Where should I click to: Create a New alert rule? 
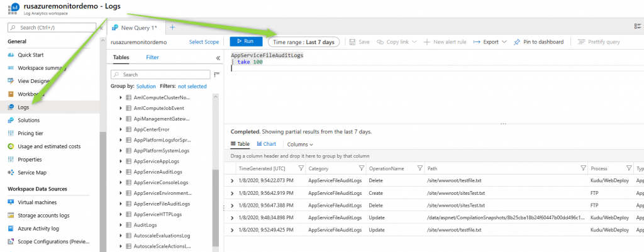point(445,42)
